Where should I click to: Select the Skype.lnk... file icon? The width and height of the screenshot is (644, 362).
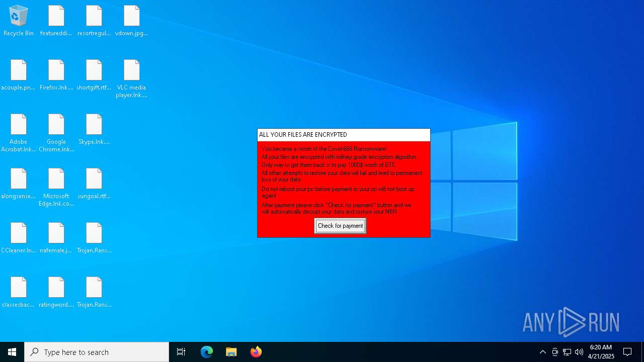94,130
